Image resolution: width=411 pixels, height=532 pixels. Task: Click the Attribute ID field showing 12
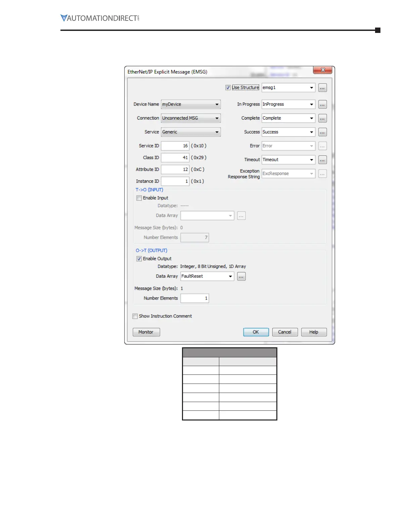coord(175,170)
